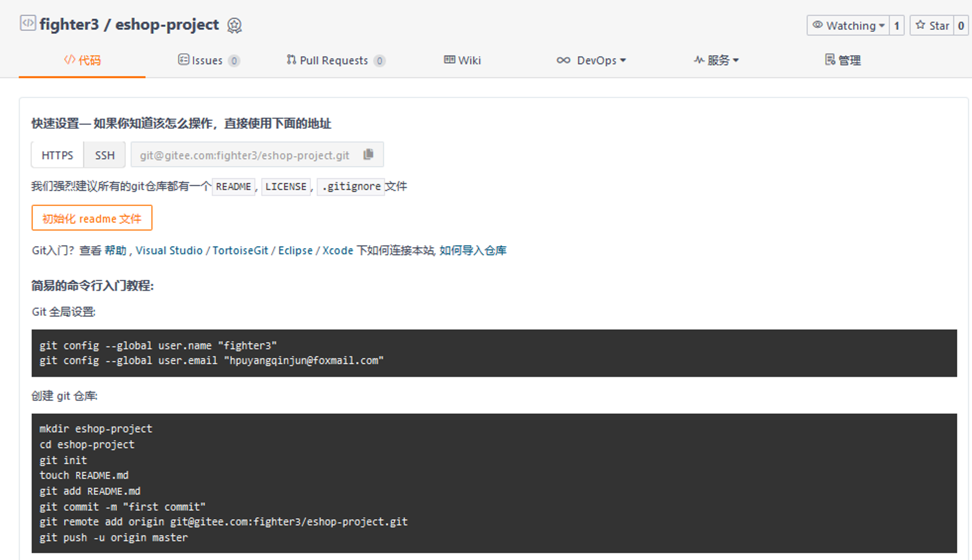This screenshot has width=972, height=560.
Task: Open the Watching dropdown
Action: point(848,25)
